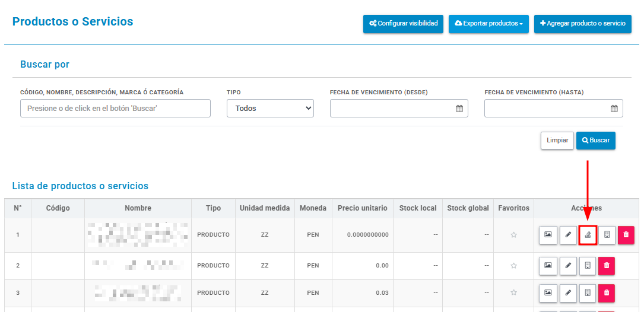
Task: Click Configurar visibilidad button
Action: pos(404,24)
